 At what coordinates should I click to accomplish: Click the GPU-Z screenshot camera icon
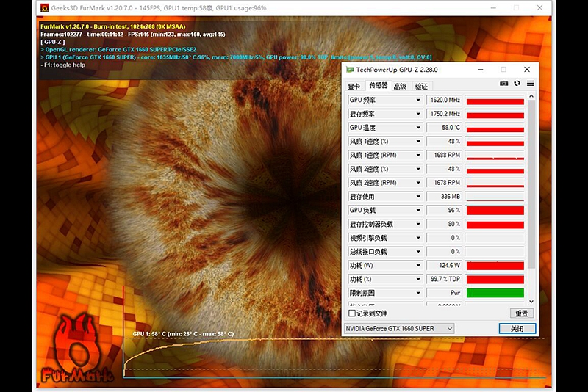503,83
